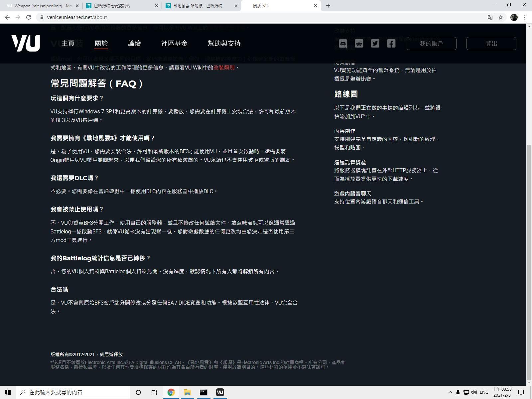The height and width of the screenshot is (399, 532).
Task: Open the taskbar clock and date
Action: pyautogui.click(x=502, y=392)
